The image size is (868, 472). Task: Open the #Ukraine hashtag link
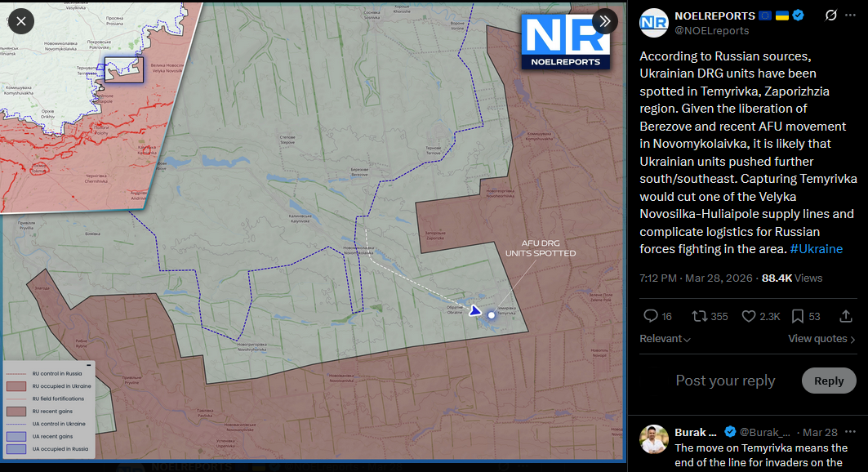[x=816, y=249]
